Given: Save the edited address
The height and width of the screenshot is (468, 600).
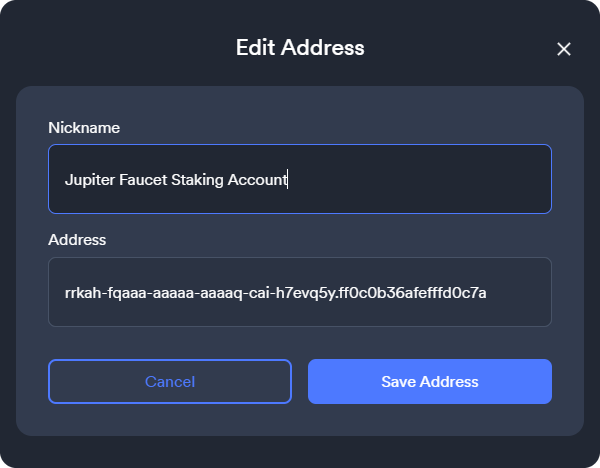Looking at the screenshot, I should point(430,382).
